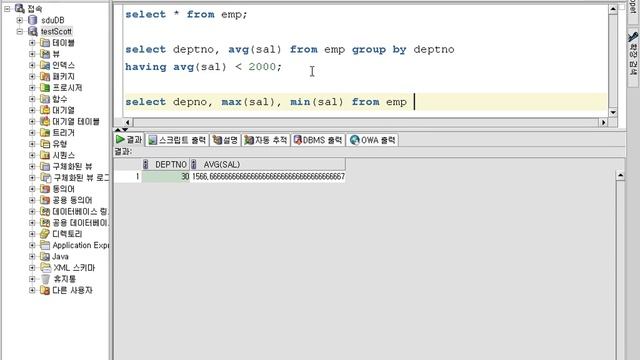
Task: Switch to the 결과 (Results) tab
Action: click(x=129, y=140)
